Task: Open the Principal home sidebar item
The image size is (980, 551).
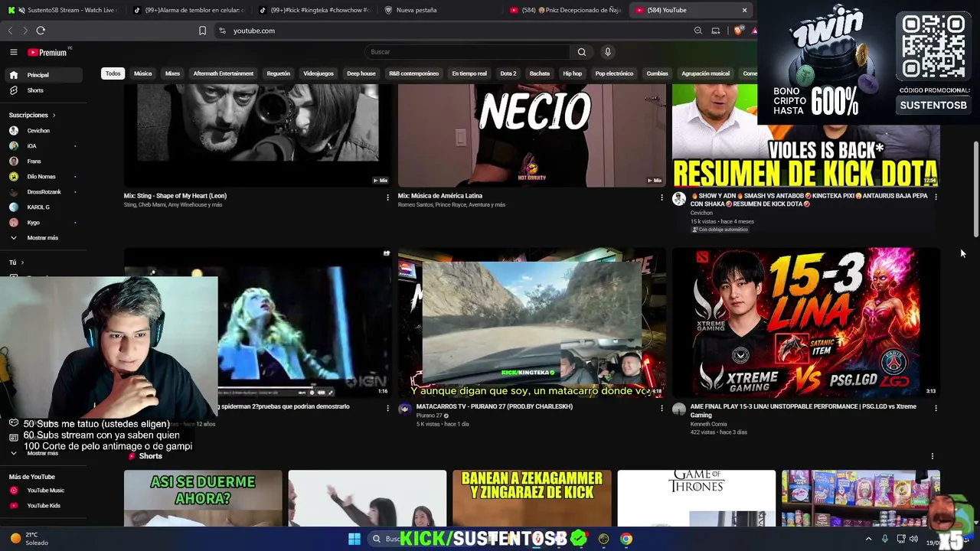Action: [44, 75]
